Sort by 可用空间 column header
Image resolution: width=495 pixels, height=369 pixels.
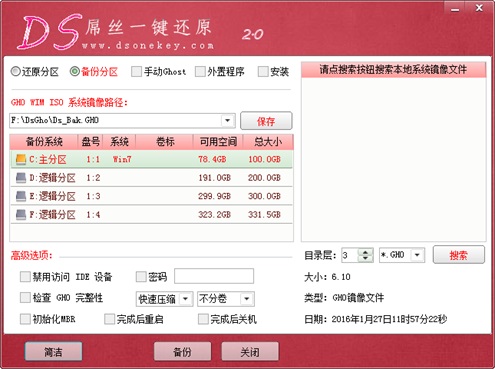(218, 142)
